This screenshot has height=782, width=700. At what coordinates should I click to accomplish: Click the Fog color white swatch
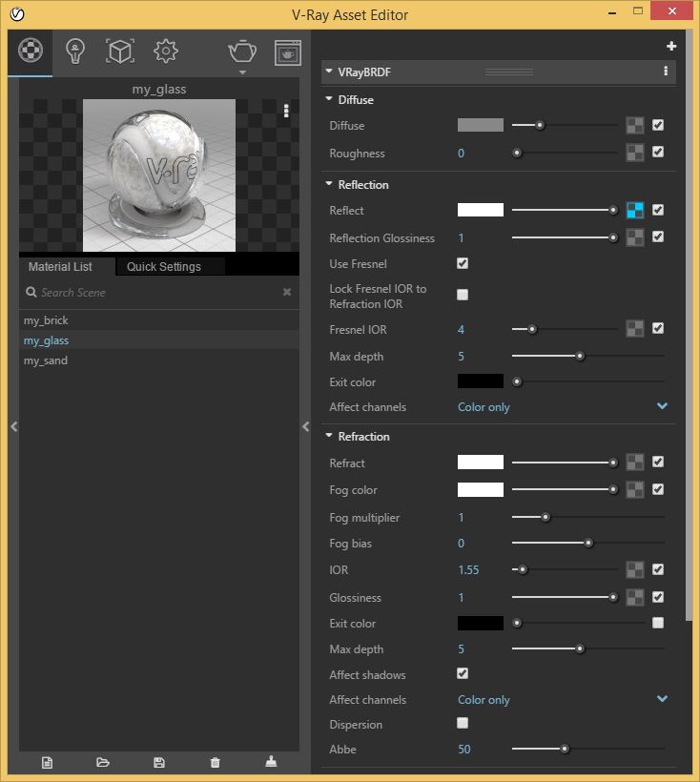tap(480, 490)
